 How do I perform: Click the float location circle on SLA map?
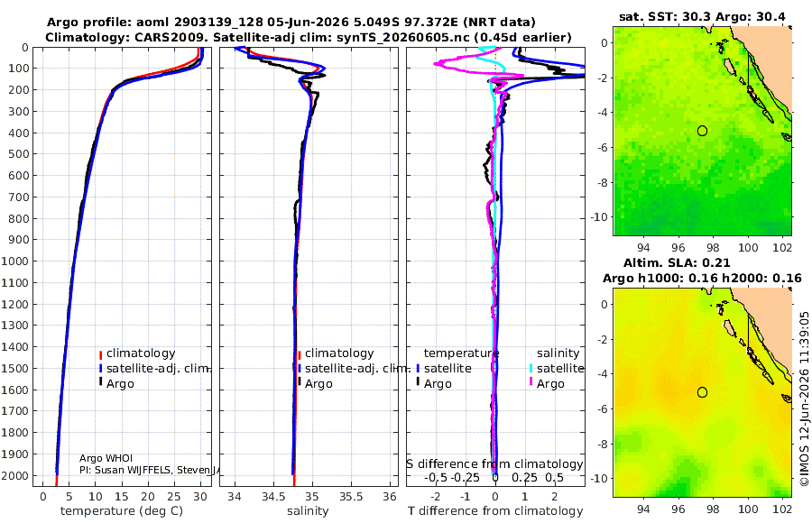click(x=702, y=392)
